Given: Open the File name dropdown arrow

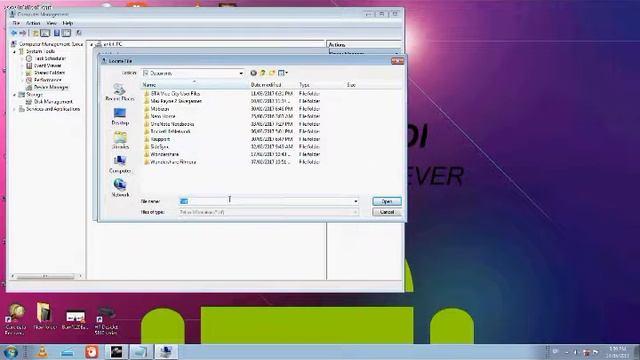Looking at the screenshot, I should 356,201.
